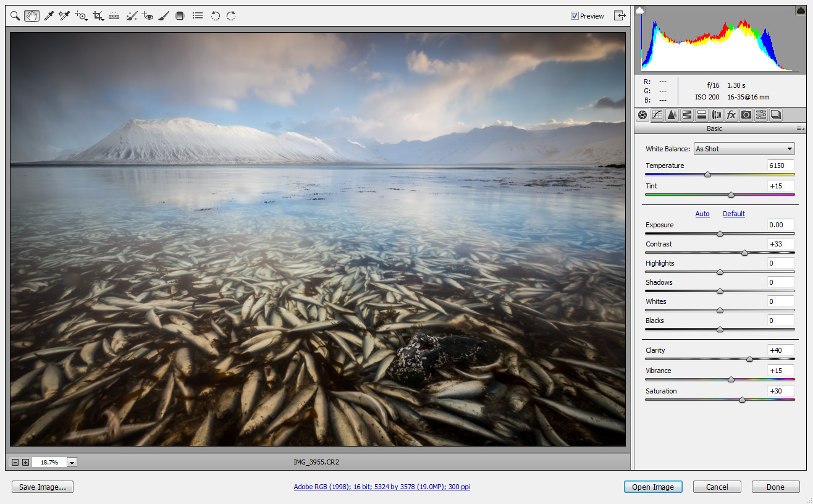Select the Red Eye Removal tool
The width and height of the screenshot is (813, 504).
coord(147,16)
